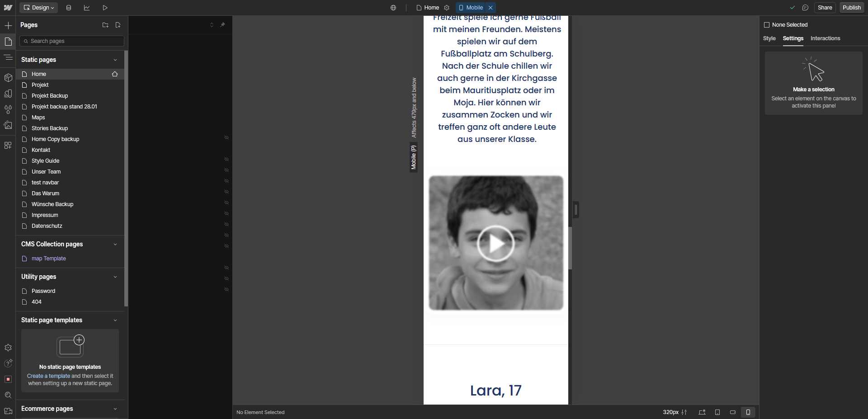Click the create new page icon
The width and height of the screenshot is (868, 419).
click(x=118, y=25)
